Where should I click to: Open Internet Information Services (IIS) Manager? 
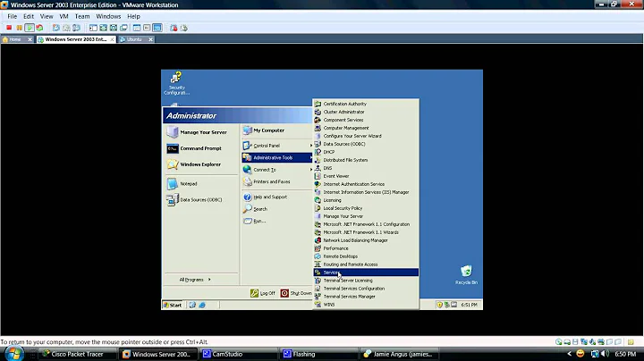click(x=366, y=192)
